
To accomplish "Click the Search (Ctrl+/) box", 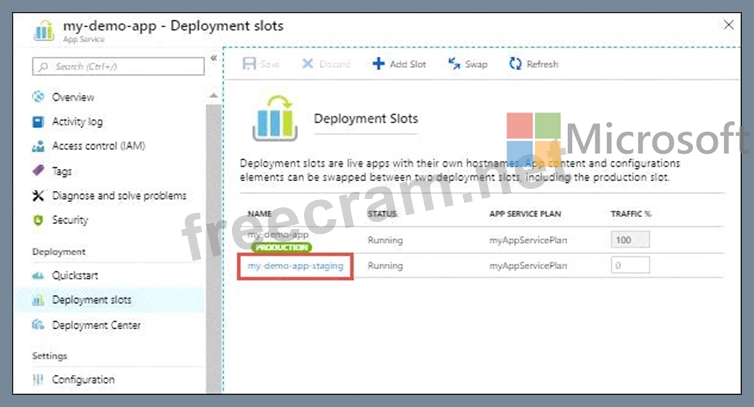I will (x=118, y=66).
